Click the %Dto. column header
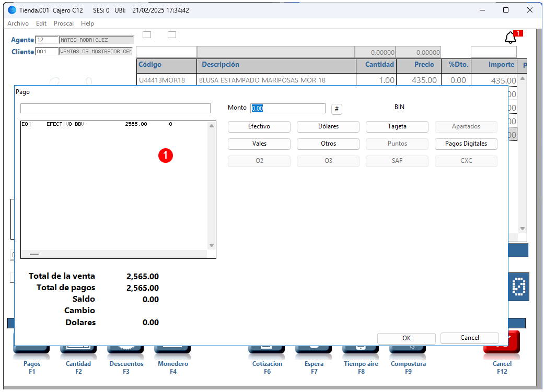 pyautogui.click(x=456, y=66)
